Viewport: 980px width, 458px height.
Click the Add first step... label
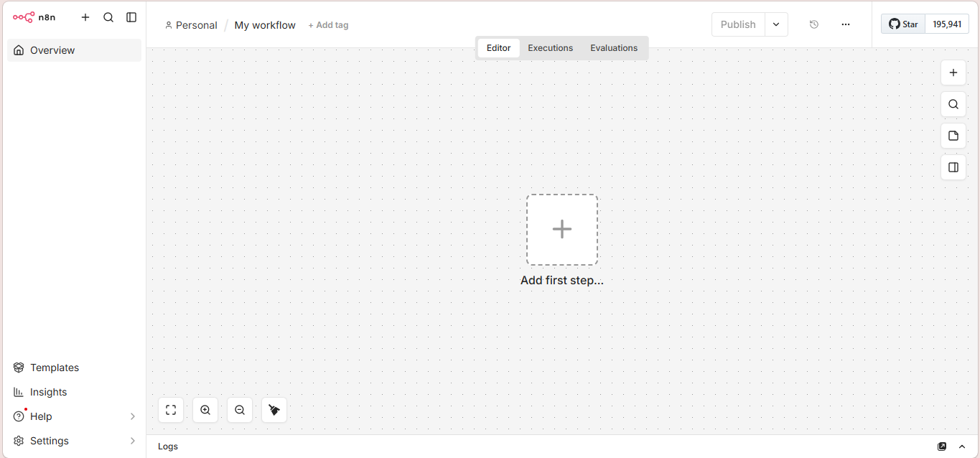pos(562,281)
